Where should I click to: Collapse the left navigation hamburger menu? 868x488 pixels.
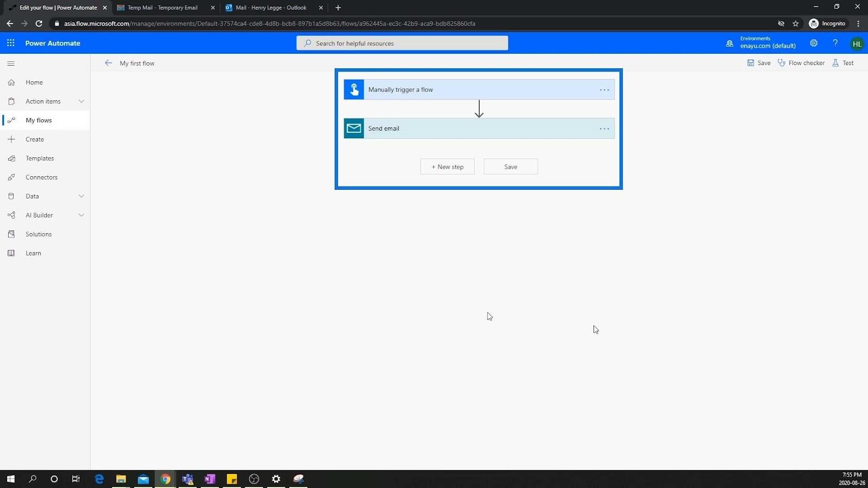click(11, 63)
